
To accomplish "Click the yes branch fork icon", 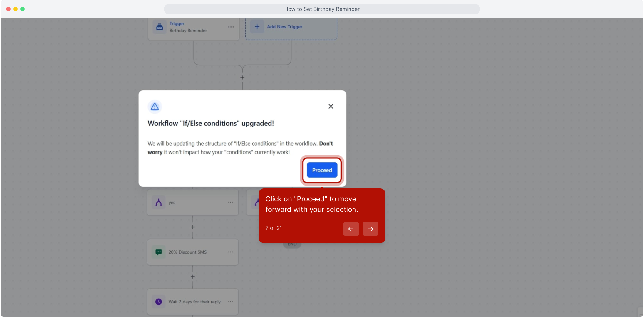I will (159, 203).
